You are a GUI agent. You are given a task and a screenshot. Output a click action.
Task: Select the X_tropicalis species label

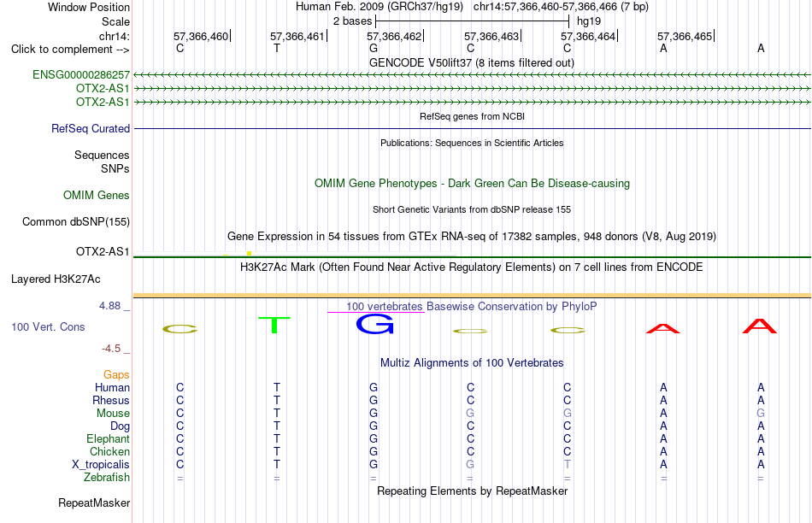click(101, 465)
